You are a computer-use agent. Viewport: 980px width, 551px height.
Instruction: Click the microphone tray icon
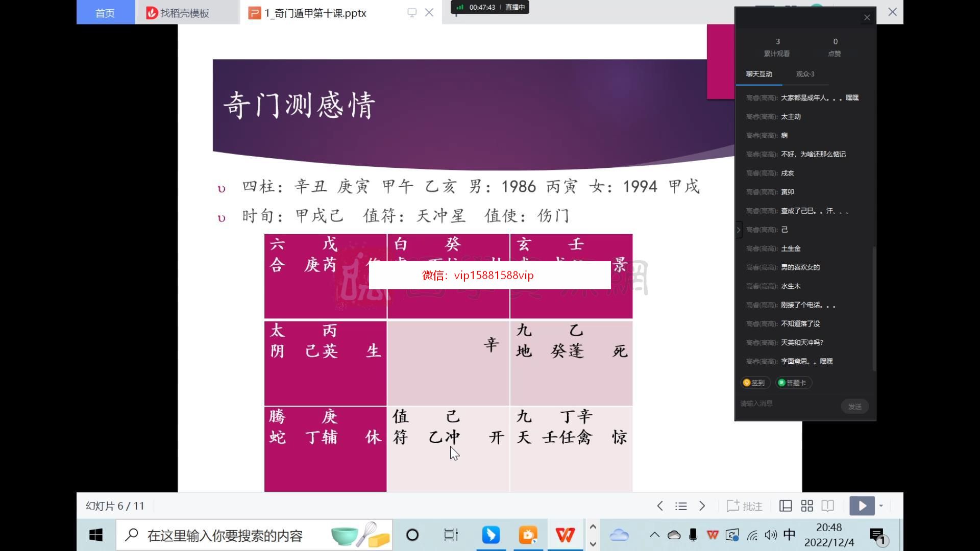693,535
